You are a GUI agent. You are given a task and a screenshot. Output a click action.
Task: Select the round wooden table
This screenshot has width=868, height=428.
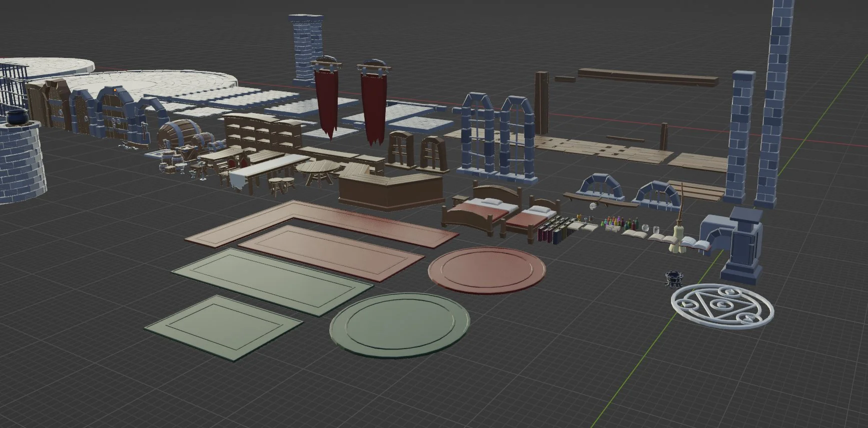(318, 172)
